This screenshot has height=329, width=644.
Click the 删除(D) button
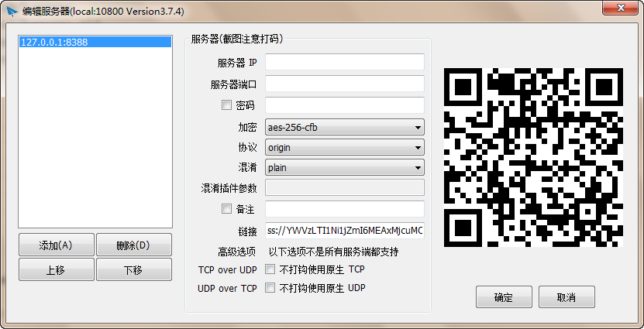tap(134, 245)
